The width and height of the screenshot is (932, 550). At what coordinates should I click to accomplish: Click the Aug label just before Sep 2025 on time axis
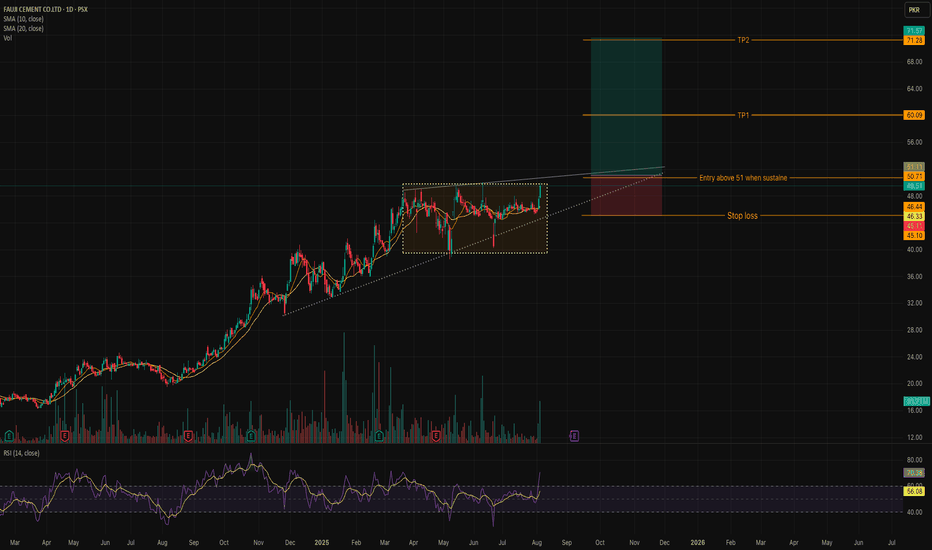click(537, 542)
